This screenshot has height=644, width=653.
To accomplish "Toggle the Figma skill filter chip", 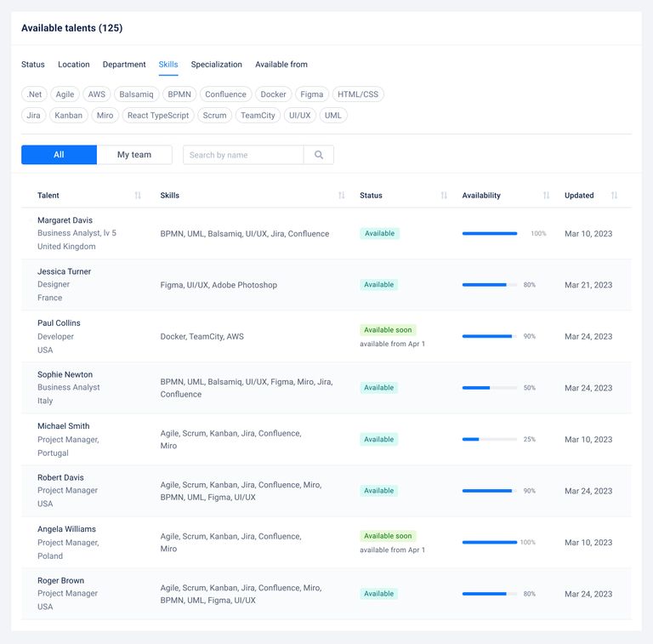I will [311, 94].
